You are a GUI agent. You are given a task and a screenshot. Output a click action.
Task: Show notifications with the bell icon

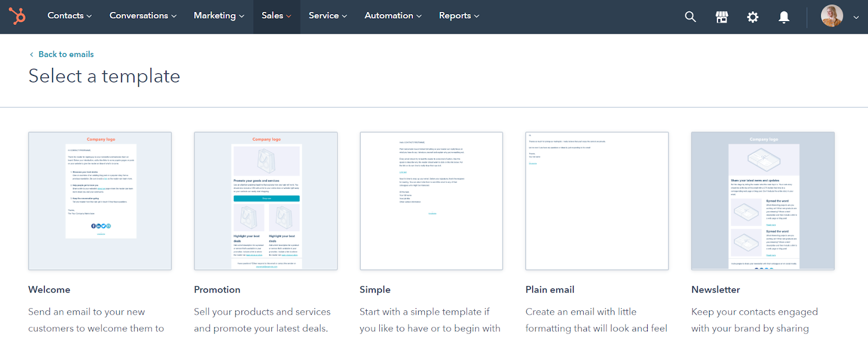click(783, 17)
